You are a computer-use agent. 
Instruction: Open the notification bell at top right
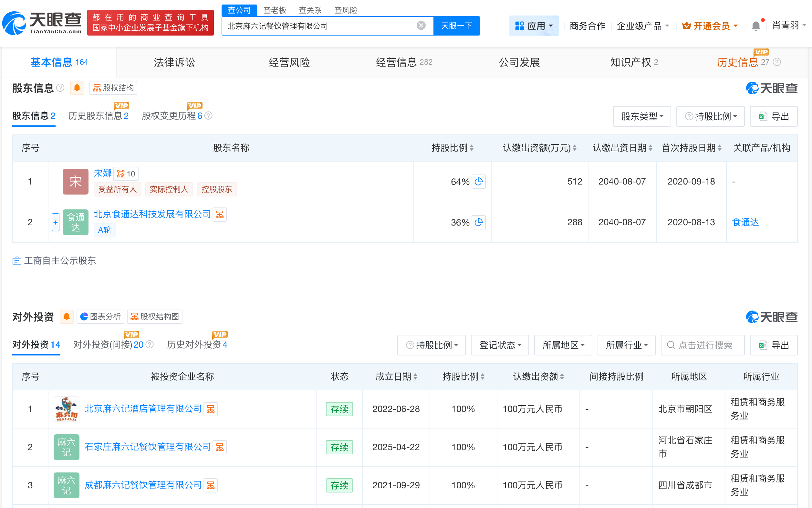click(x=755, y=26)
